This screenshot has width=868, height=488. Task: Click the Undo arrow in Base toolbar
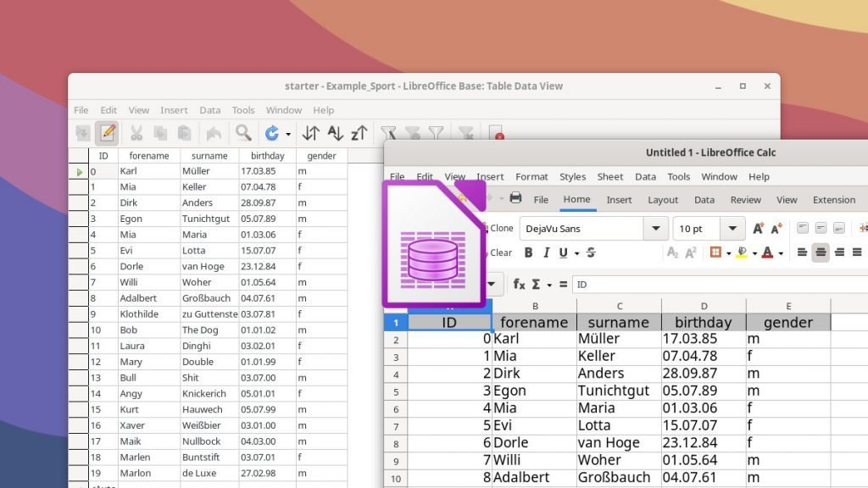[214, 133]
